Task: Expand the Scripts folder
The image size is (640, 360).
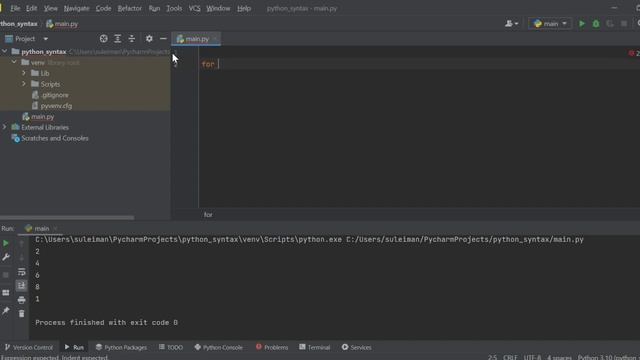Action: [x=24, y=84]
